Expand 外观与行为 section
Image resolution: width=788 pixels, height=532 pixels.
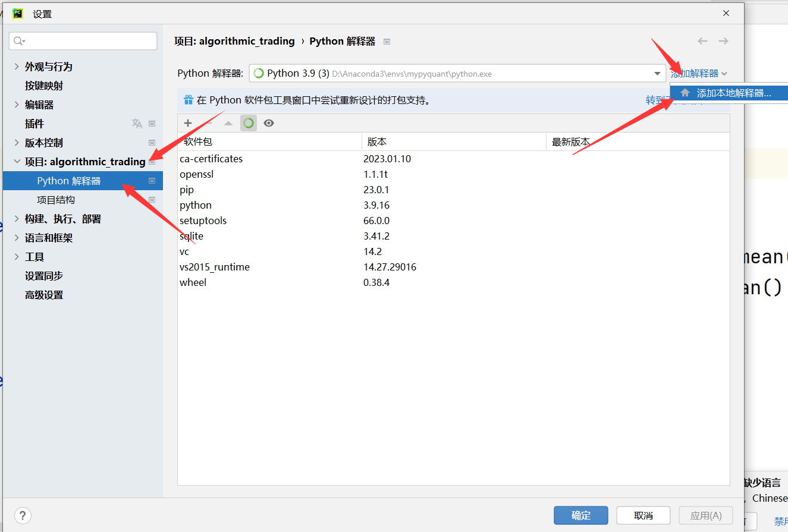(x=17, y=67)
